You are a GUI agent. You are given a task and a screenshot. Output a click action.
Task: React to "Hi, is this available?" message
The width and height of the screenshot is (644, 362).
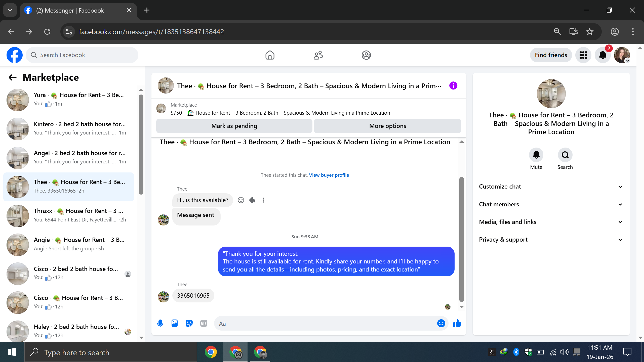tap(241, 200)
